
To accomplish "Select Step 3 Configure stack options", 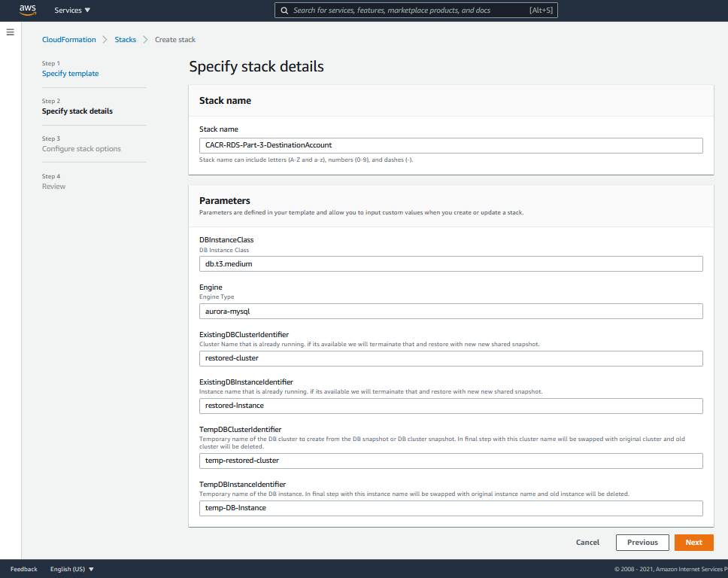I will [x=83, y=148].
